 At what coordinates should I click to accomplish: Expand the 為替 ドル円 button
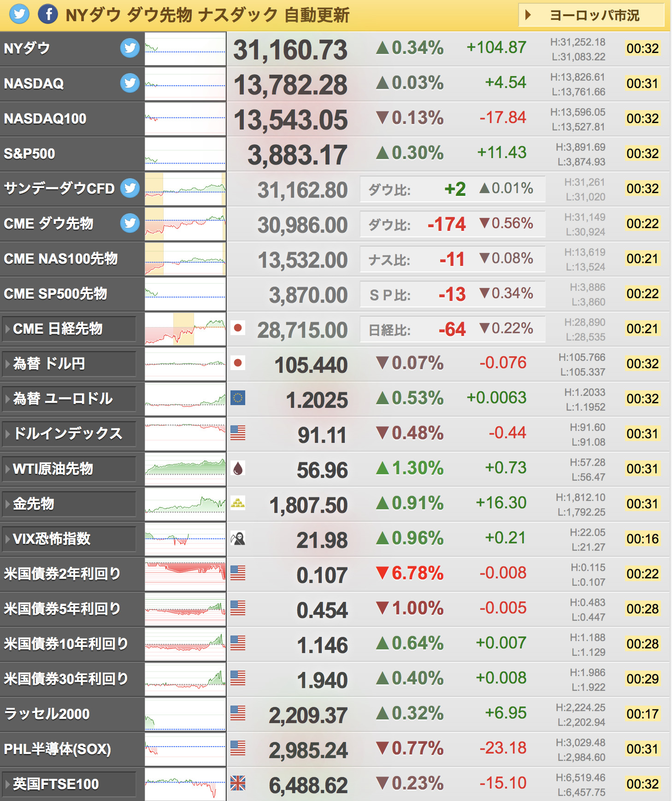coord(69,364)
